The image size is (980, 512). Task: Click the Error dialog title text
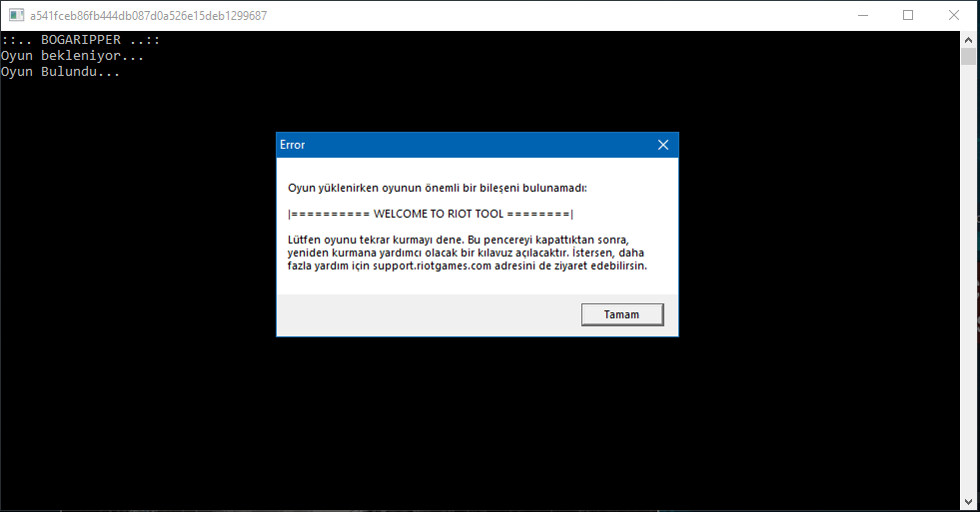(292, 145)
